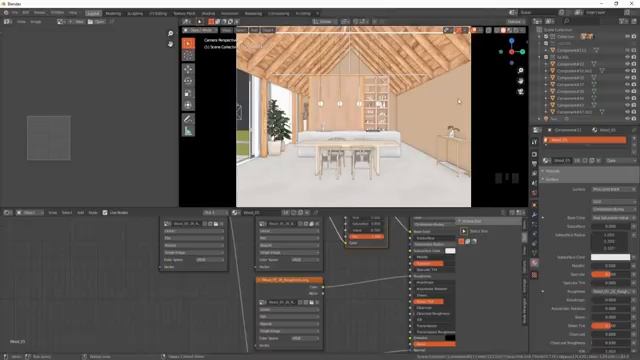Open the Add menu in node editor header

80,213
